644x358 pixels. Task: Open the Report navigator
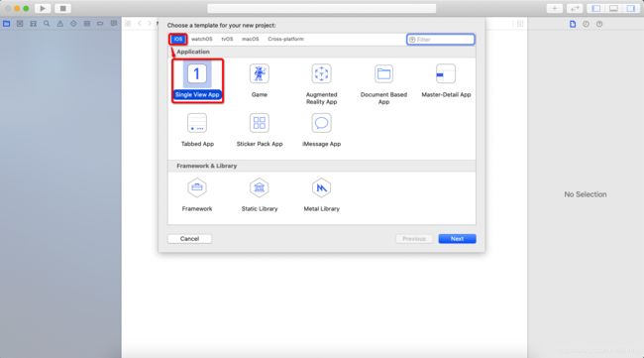tap(114, 24)
